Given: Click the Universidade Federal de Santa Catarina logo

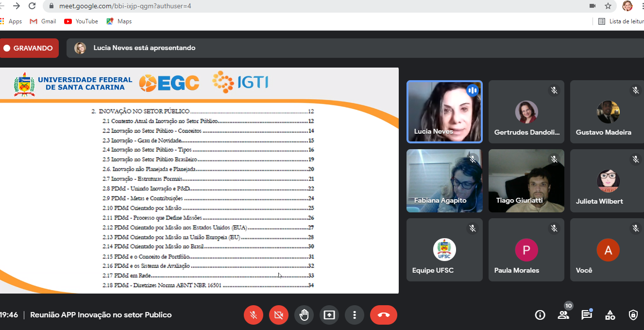Looking at the screenshot, I should point(73,84).
